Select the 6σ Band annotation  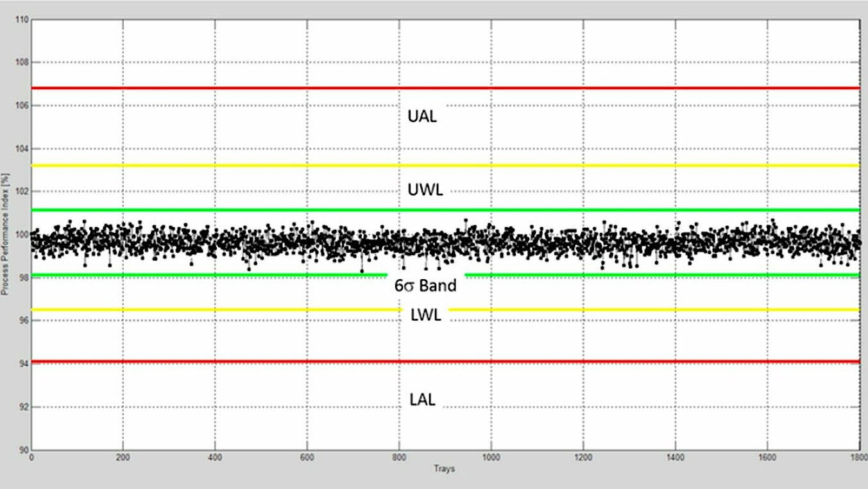click(425, 286)
